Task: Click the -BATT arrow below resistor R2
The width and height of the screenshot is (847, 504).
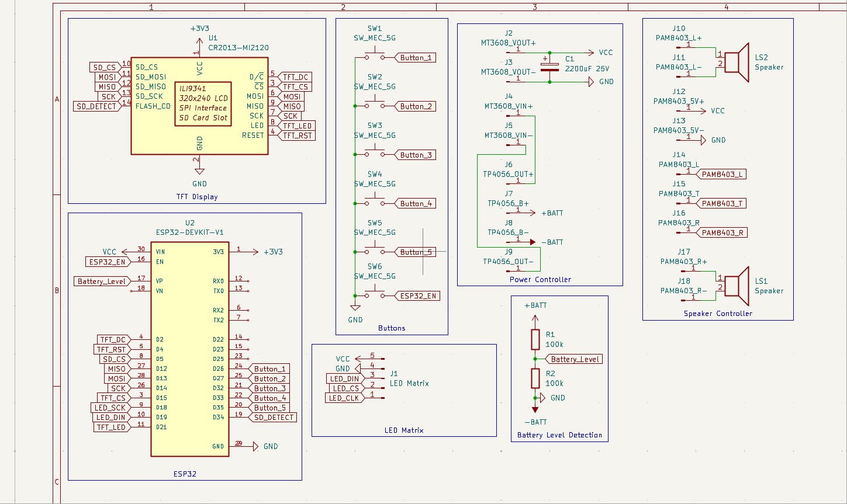Action: 534,409
